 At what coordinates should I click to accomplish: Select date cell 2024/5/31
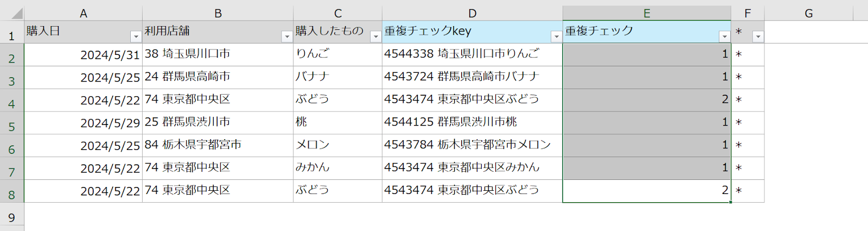coord(84,55)
